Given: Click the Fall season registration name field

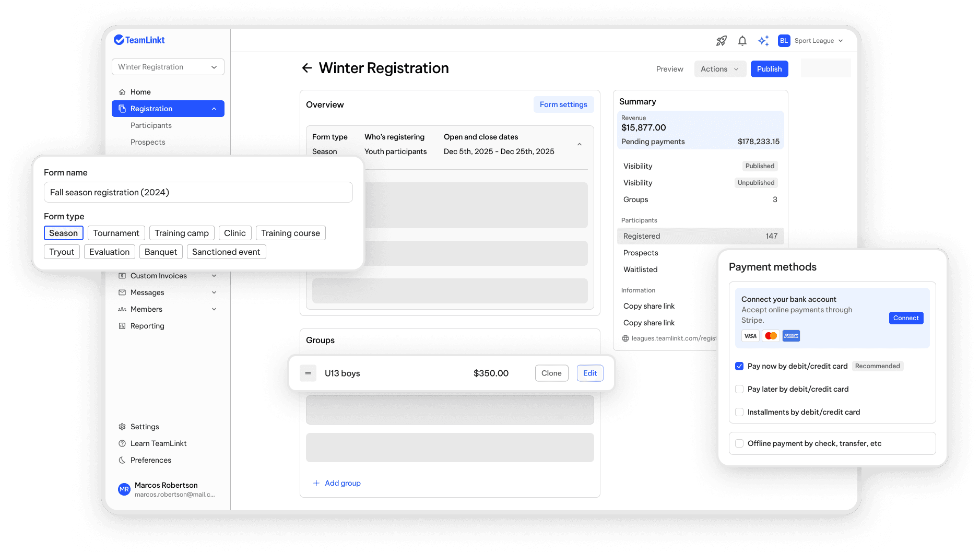Looking at the screenshot, I should point(198,192).
